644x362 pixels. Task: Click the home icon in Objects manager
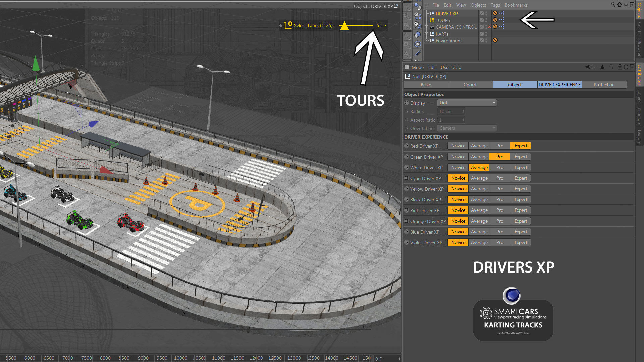(619, 5)
